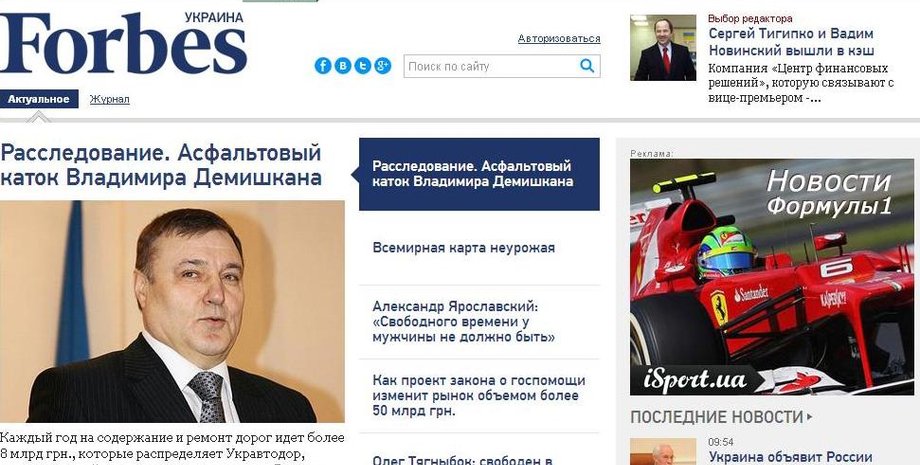Click the Демишкан article main photo
The width and height of the screenshot is (920, 465).
(x=172, y=311)
